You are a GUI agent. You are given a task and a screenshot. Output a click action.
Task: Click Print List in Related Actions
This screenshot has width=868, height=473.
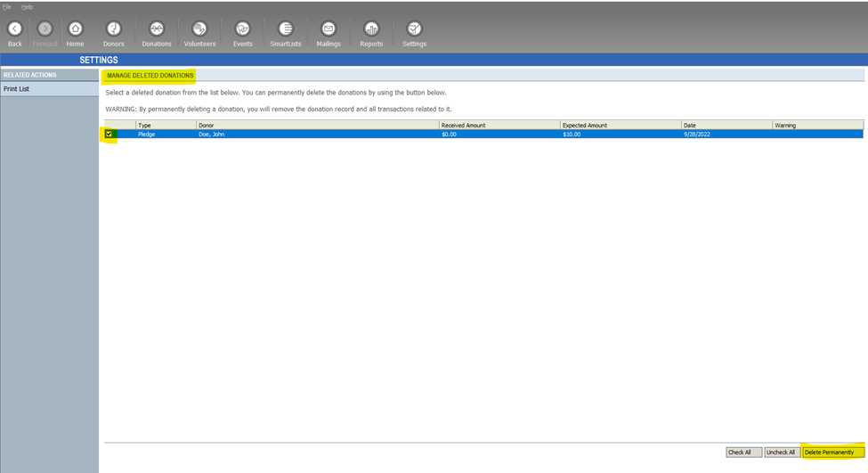[50, 88]
